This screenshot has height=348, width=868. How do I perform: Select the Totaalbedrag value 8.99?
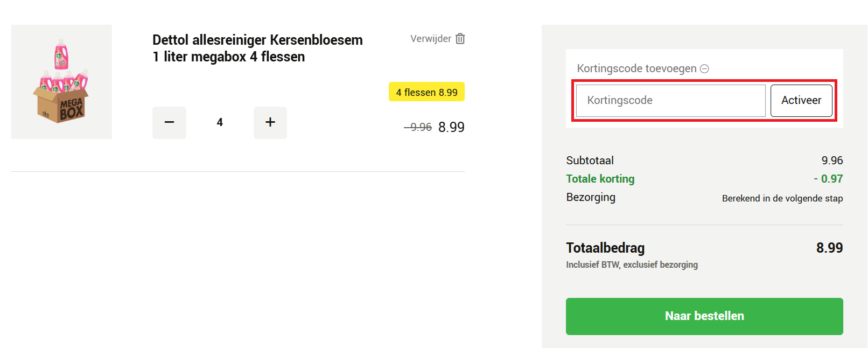click(833, 248)
